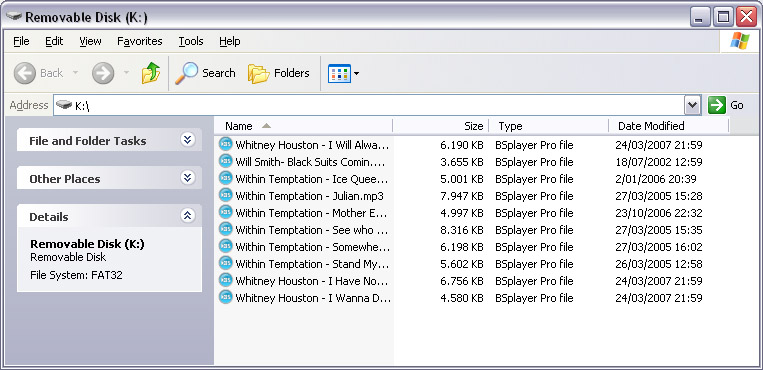
Task: Click icon of Whitney Houston - I Will Alwa... file
Action: pos(226,144)
